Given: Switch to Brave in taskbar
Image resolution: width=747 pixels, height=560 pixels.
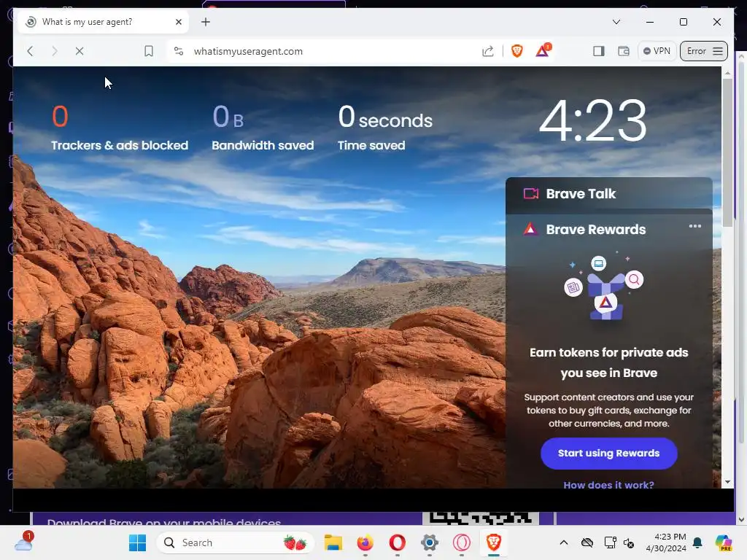Looking at the screenshot, I should point(494,542).
